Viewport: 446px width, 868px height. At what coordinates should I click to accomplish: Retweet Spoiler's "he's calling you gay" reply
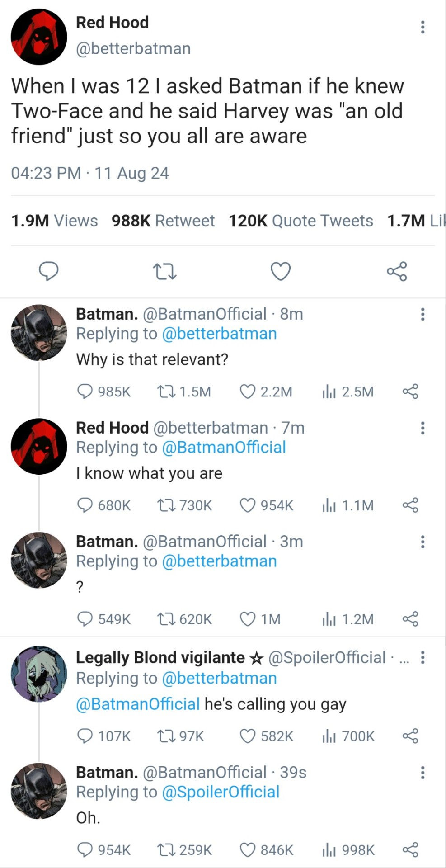tap(164, 736)
